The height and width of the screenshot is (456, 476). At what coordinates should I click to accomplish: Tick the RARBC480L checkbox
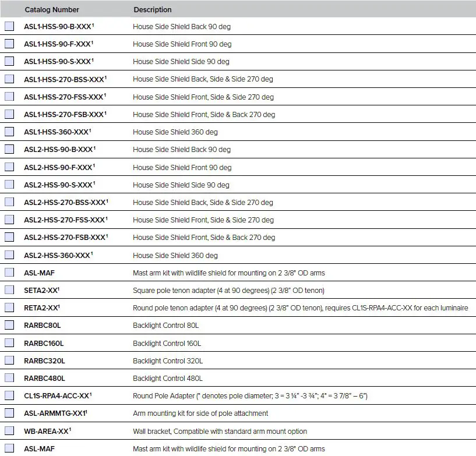(9, 378)
